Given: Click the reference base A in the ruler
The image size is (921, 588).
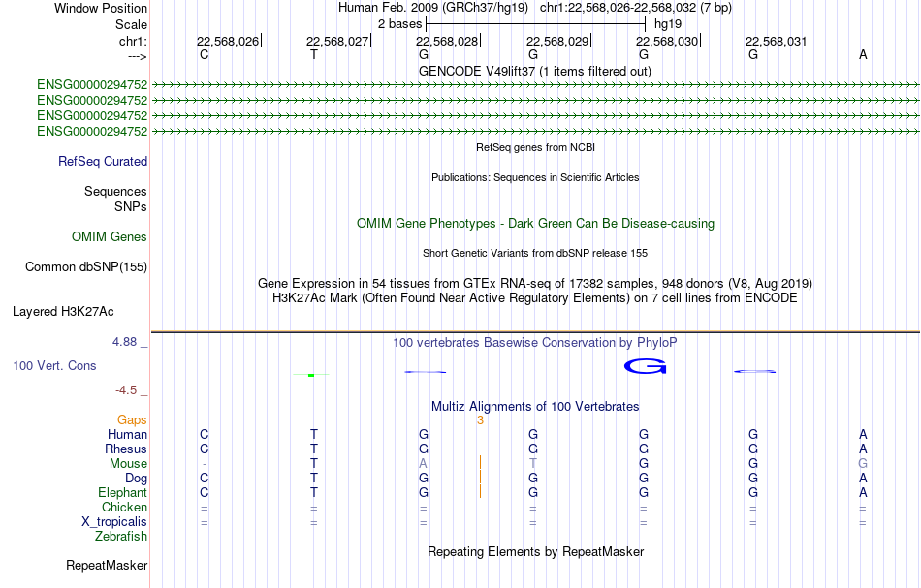Looking at the screenshot, I should tap(863, 54).
